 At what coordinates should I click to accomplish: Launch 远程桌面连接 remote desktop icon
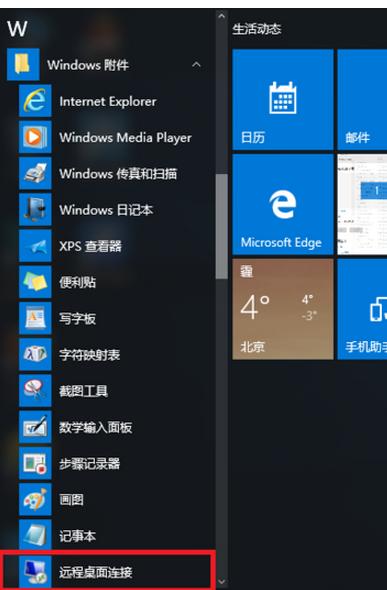[x=35, y=572]
